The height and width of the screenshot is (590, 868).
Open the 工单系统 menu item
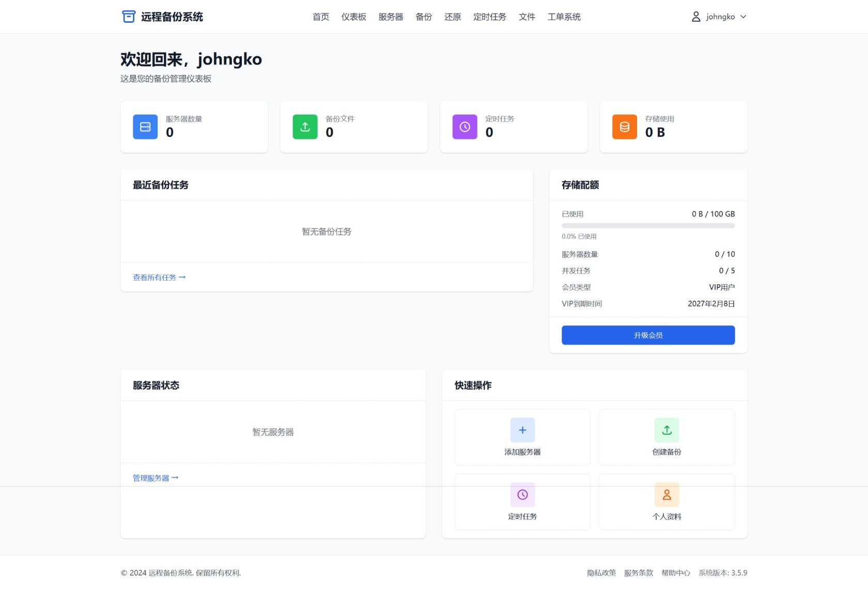[x=564, y=17]
